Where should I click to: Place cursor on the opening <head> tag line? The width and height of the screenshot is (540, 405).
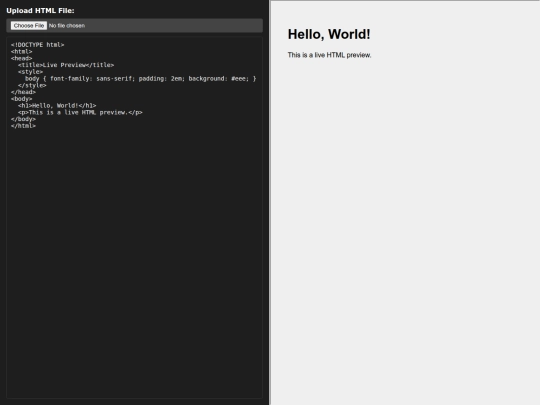21,58
